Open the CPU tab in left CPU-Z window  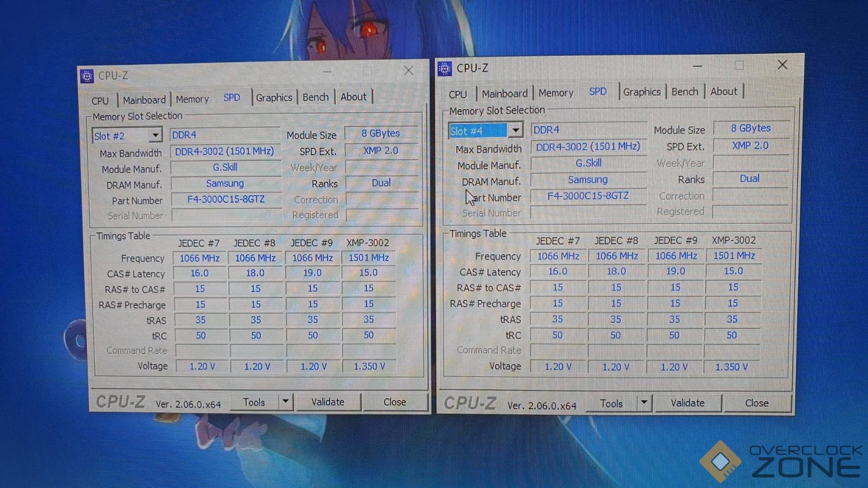click(100, 100)
